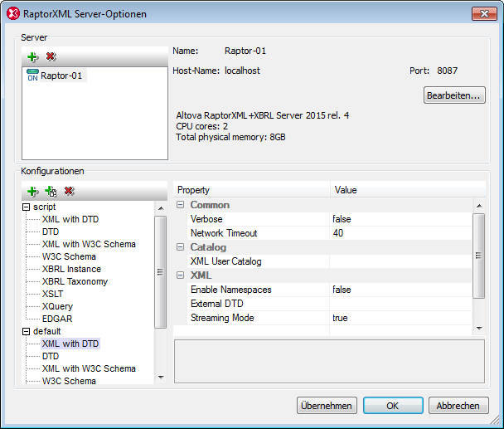Select EDGAR configuration item
Image resolution: width=504 pixels, height=429 pixels.
point(56,319)
